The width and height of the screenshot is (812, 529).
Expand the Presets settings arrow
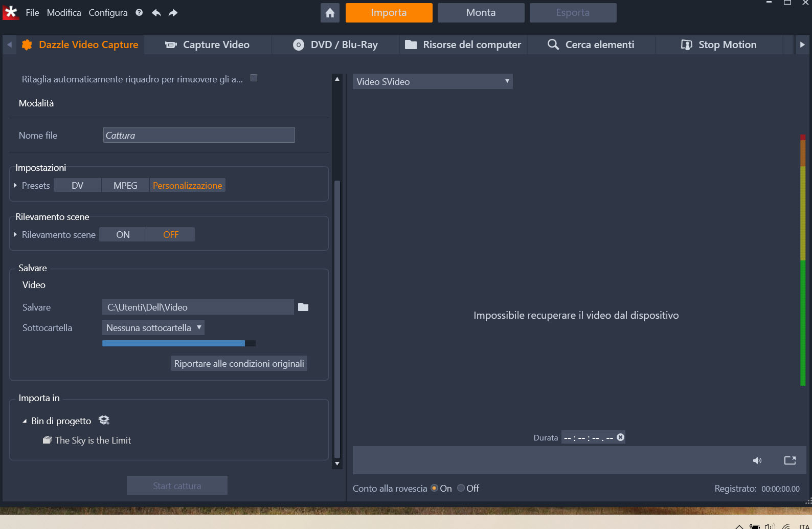(x=15, y=185)
